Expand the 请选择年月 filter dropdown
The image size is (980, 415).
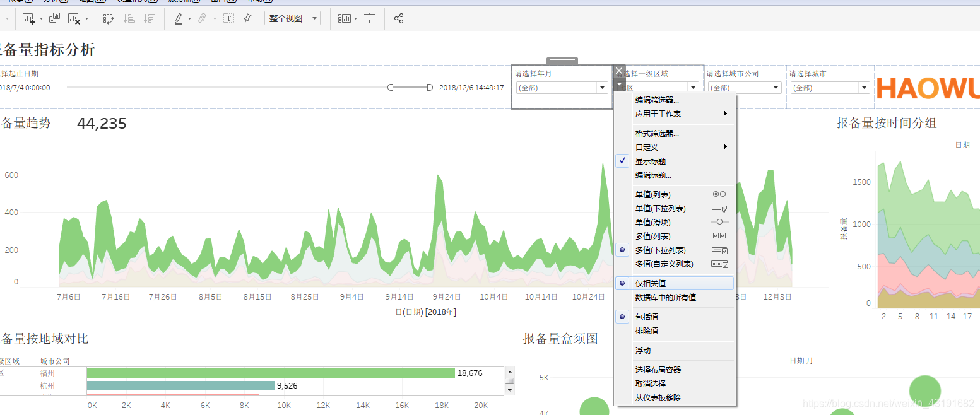click(602, 88)
